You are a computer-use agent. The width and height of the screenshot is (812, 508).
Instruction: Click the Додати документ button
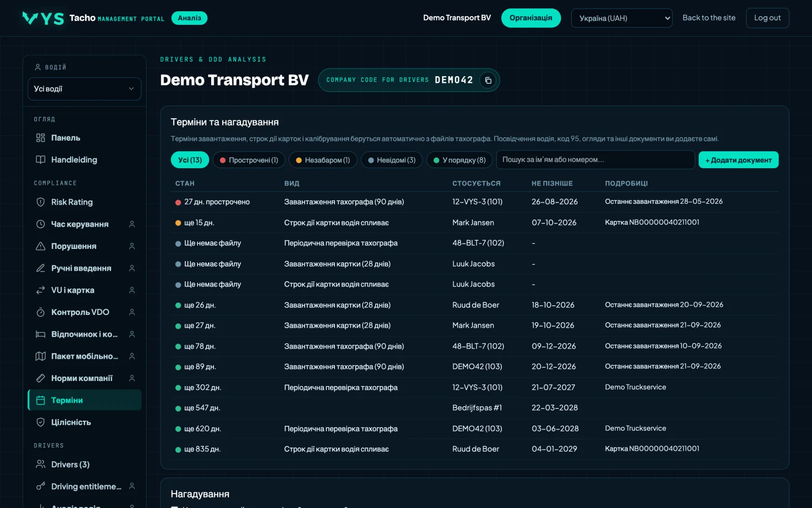pos(738,160)
